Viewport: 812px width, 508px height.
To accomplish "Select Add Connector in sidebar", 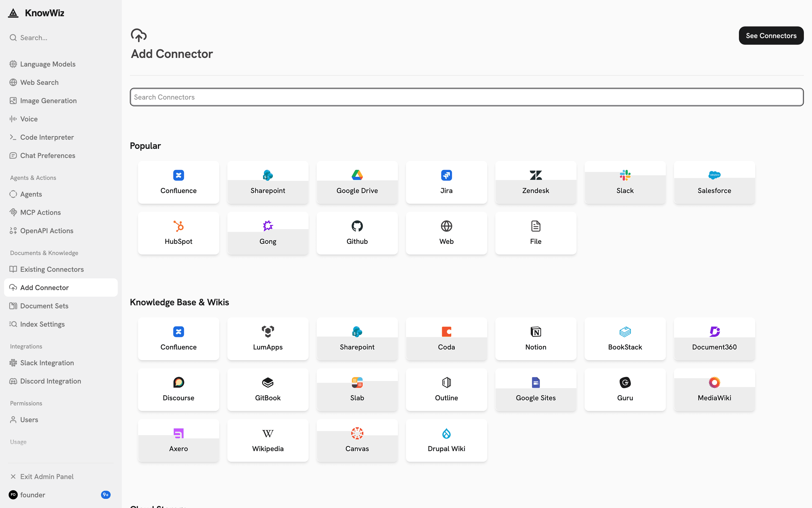I will click(61, 288).
